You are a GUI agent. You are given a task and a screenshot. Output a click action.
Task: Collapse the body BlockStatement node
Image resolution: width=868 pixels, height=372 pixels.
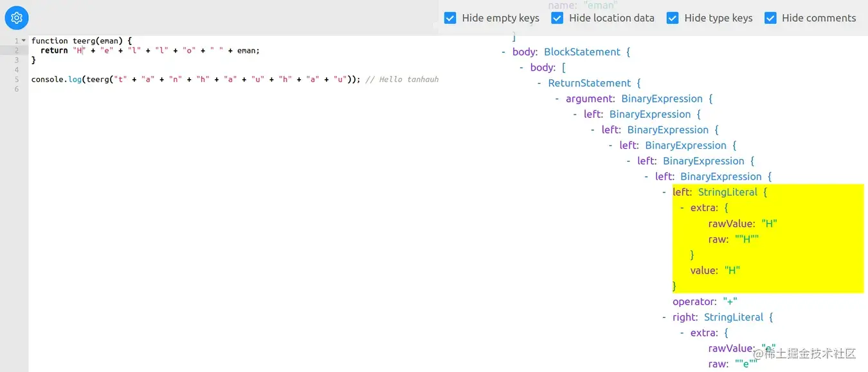(x=504, y=52)
